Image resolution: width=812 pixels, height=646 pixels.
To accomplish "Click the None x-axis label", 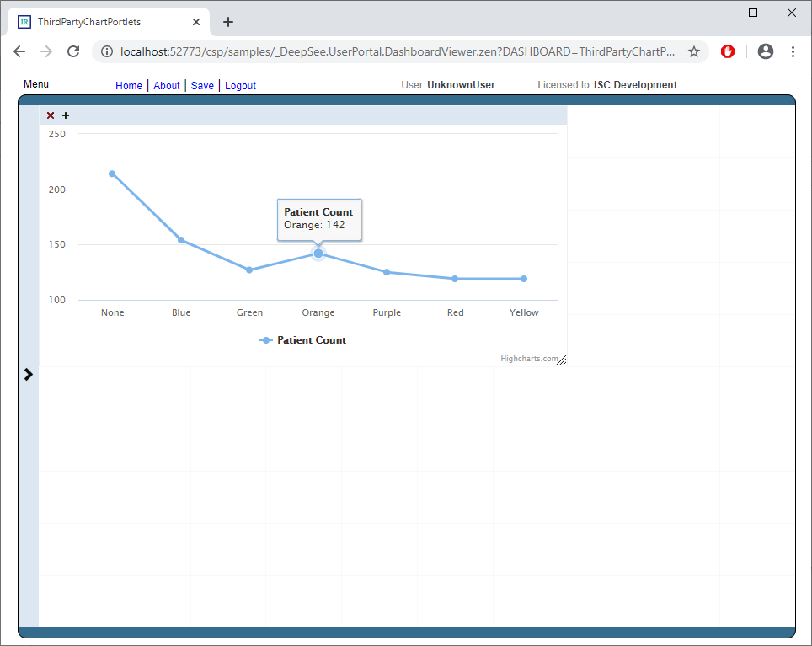I will coord(112,312).
